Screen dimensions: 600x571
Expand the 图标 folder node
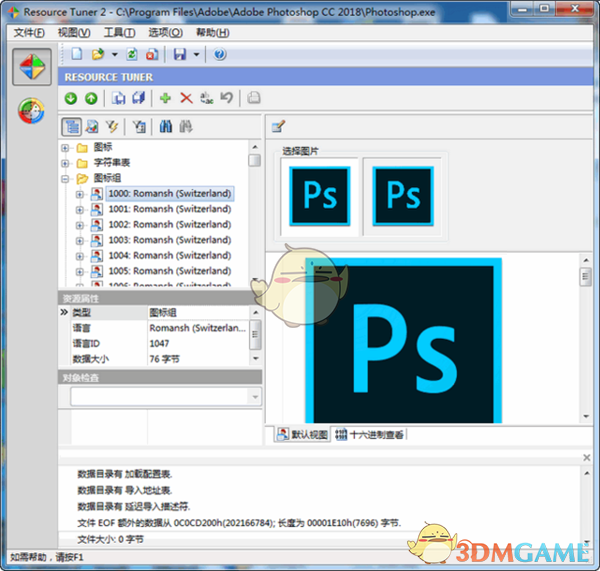coord(66,148)
